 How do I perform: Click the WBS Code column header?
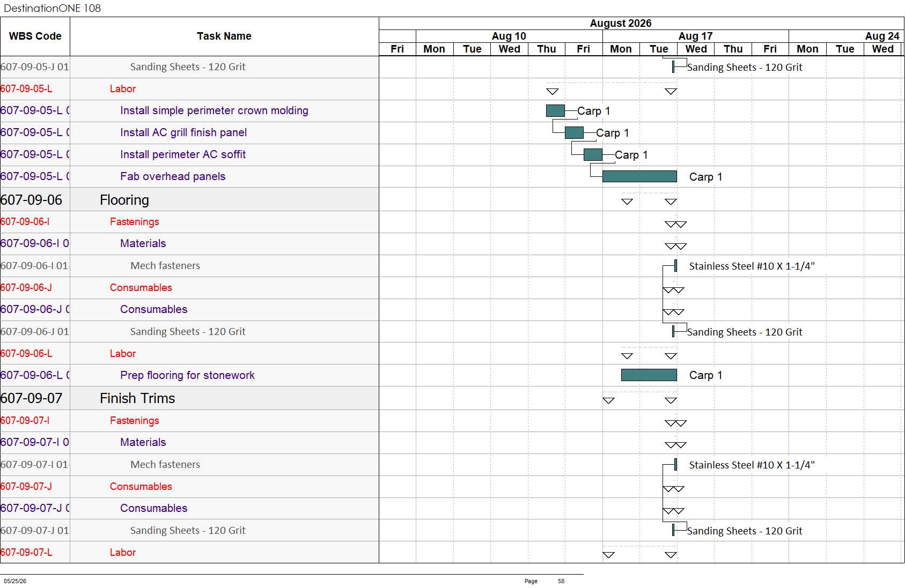click(35, 36)
